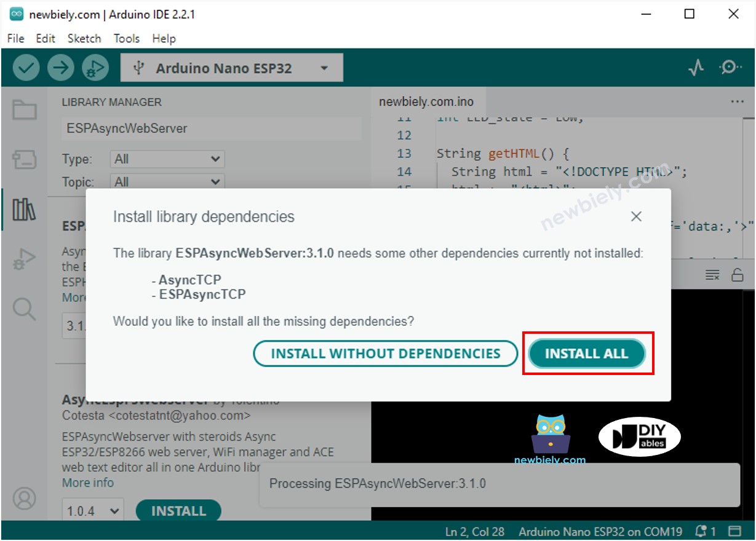Open the Tools menu
Screen dimensions: 756x541
(x=126, y=38)
